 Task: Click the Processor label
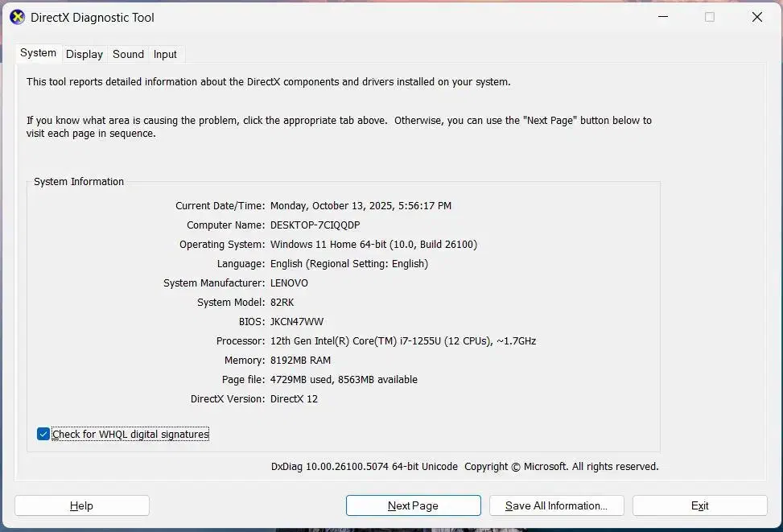[x=241, y=341]
